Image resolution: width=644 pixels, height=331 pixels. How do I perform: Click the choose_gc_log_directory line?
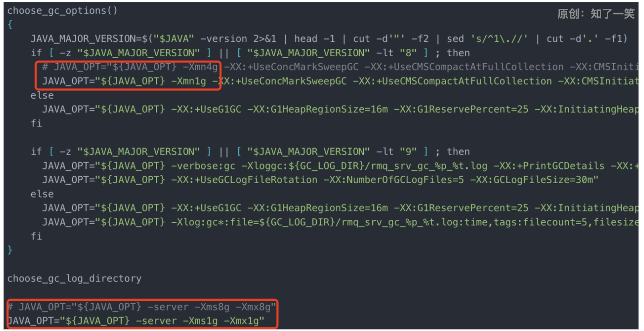pos(74,278)
